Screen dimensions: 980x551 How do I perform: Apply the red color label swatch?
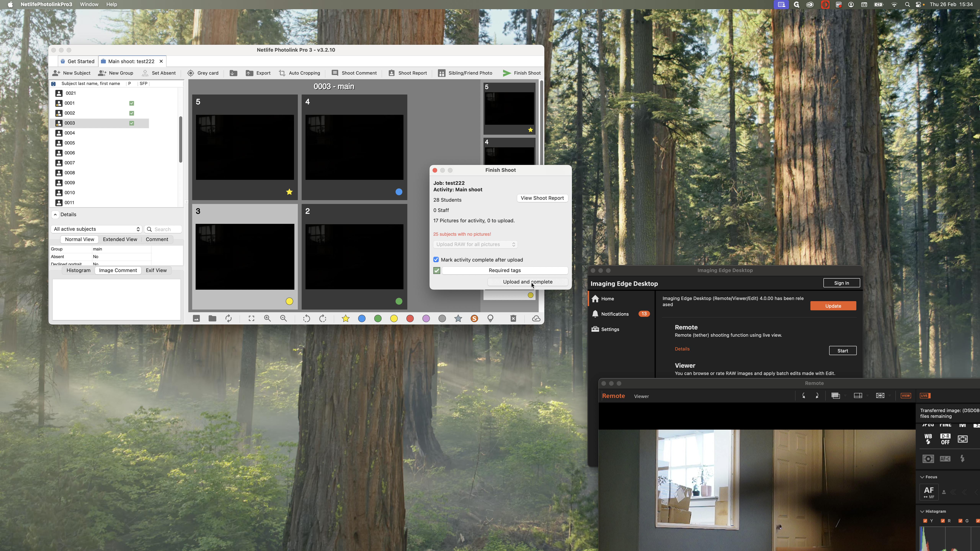pyautogui.click(x=410, y=319)
